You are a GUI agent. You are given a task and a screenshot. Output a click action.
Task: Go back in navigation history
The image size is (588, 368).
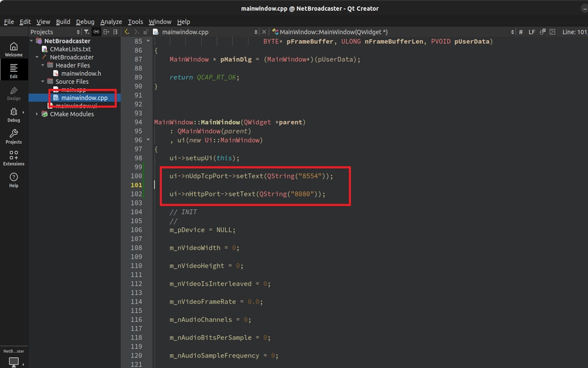pyautogui.click(x=127, y=32)
